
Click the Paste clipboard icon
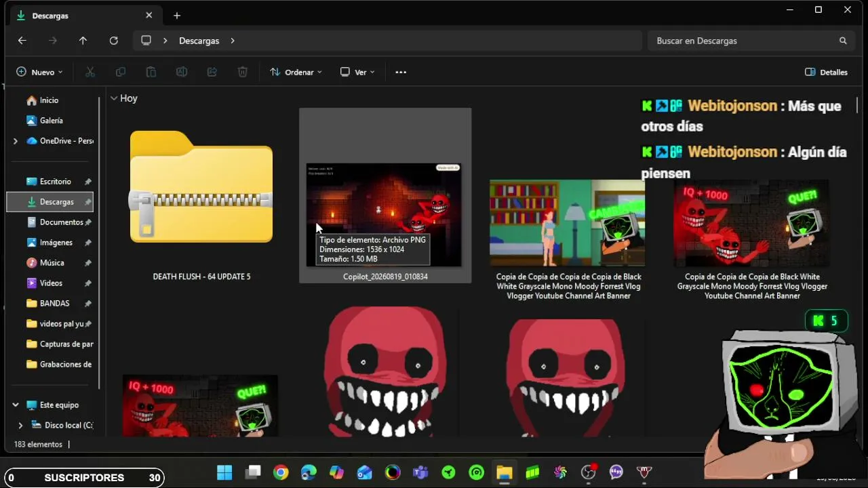tap(151, 72)
